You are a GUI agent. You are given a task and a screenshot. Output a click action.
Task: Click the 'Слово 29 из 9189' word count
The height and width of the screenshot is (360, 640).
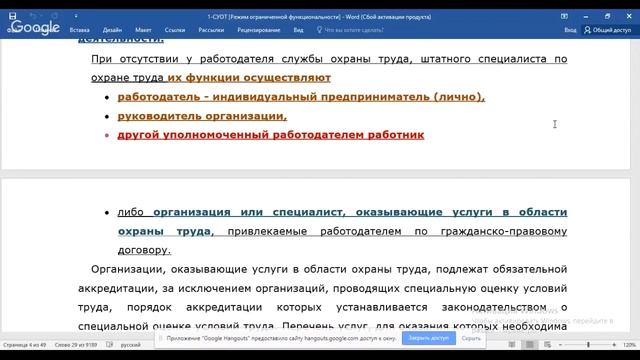tap(76, 345)
